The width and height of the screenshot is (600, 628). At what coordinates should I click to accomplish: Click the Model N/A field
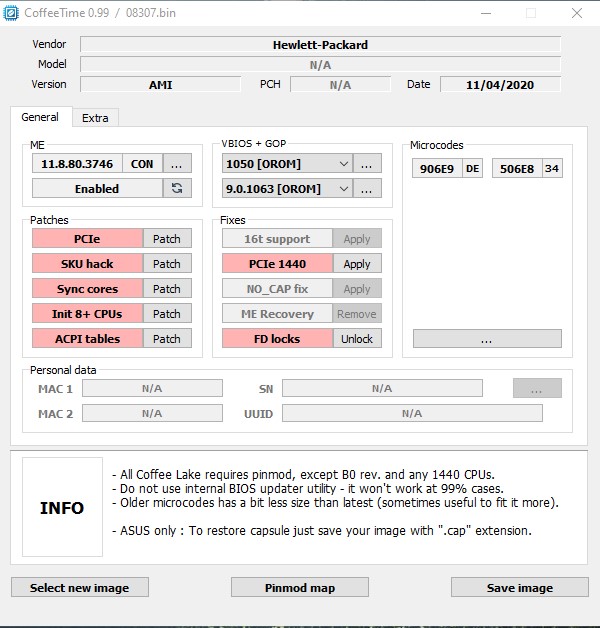320,64
